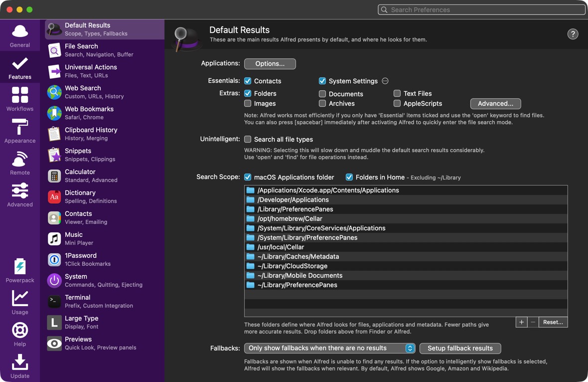This screenshot has height=382, width=588.
Task: Click the Search Preferences field
Action: point(481,10)
